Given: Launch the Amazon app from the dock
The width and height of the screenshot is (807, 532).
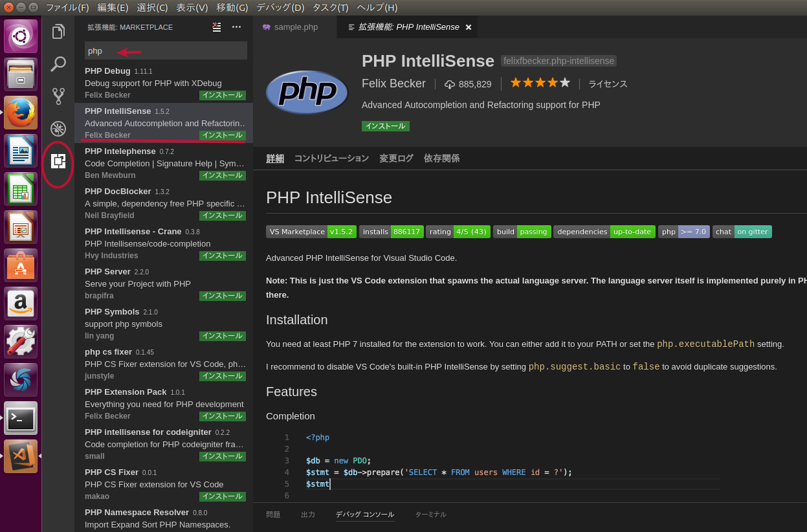Looking at the screenshot, I should click(21, 303).
